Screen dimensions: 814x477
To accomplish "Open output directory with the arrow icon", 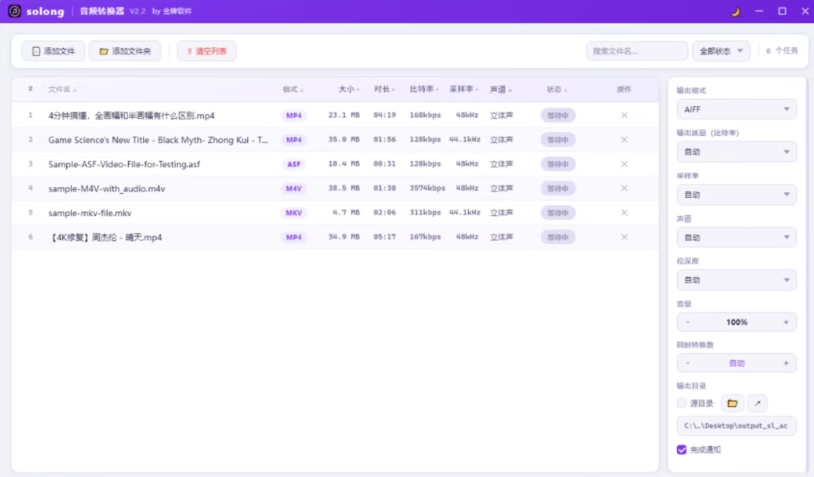I will pyautogui.click(x=757, y=403).
